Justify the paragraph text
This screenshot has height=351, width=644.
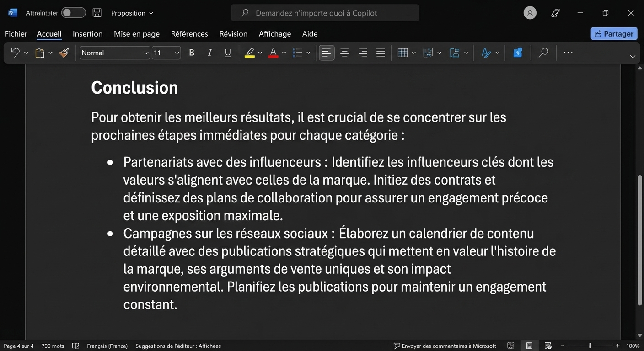click(x=381, y=53)
